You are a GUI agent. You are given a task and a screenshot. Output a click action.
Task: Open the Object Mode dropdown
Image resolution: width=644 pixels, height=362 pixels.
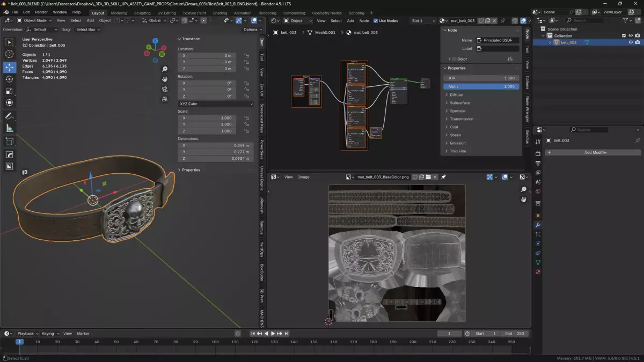click(x=35, y=21)
